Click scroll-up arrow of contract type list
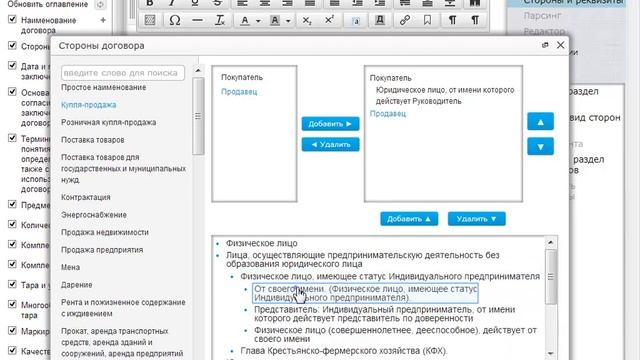The width and height of the screenshot is (640, 360). (x=198, y=70)
